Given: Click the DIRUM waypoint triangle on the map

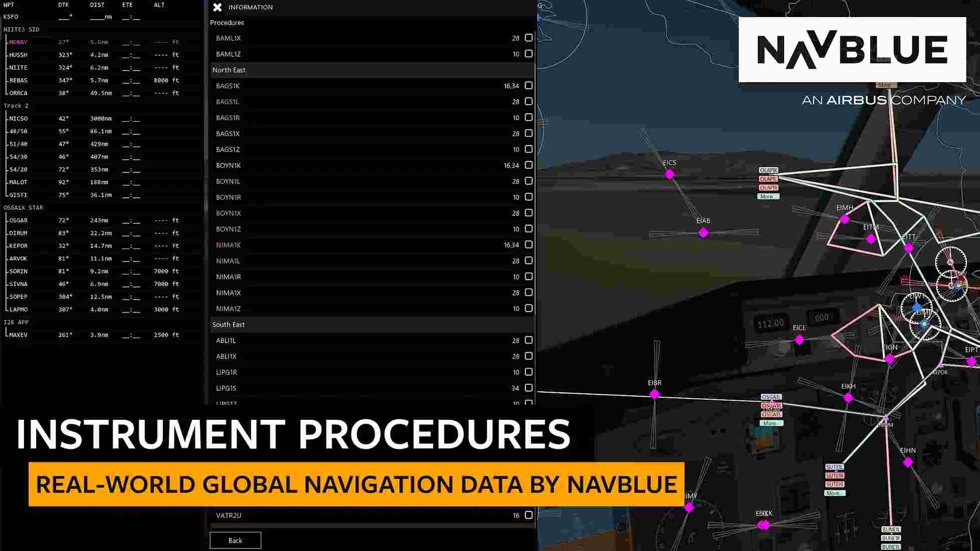Looking at the screenshot, I should (885, 418).
